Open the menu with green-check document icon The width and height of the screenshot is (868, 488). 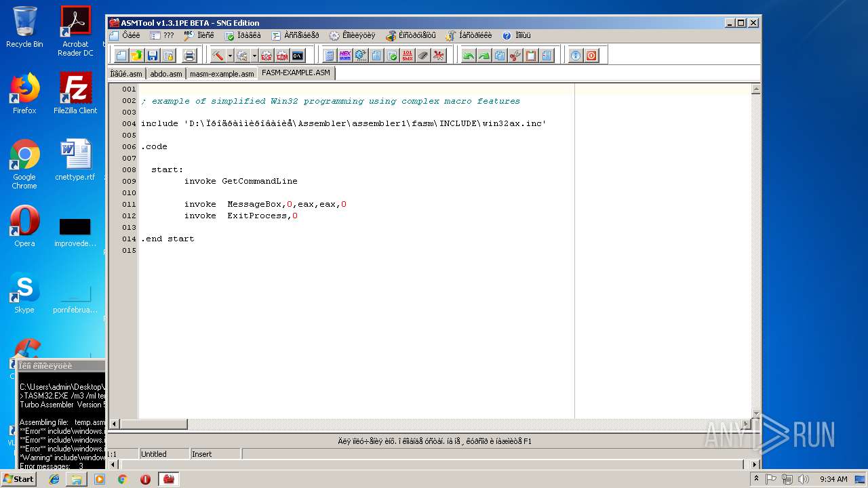(x=243, y=35)
